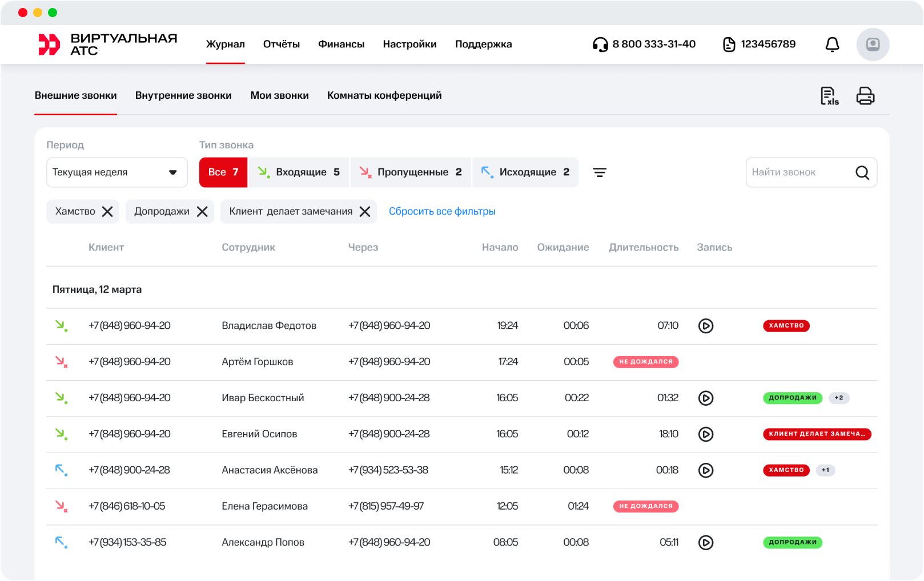Expand the +2 extra tags badge
Viewport: 924px width, 581px height.
839,398
